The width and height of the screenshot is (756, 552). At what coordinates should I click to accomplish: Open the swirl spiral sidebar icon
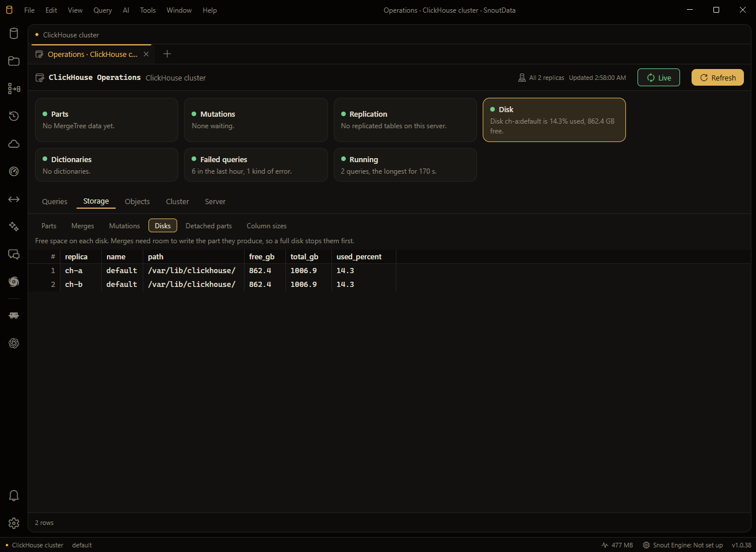[x=14, y=282]
